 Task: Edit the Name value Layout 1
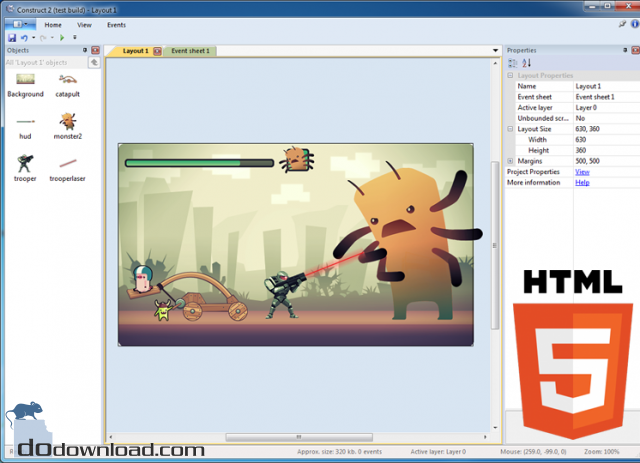607,86
